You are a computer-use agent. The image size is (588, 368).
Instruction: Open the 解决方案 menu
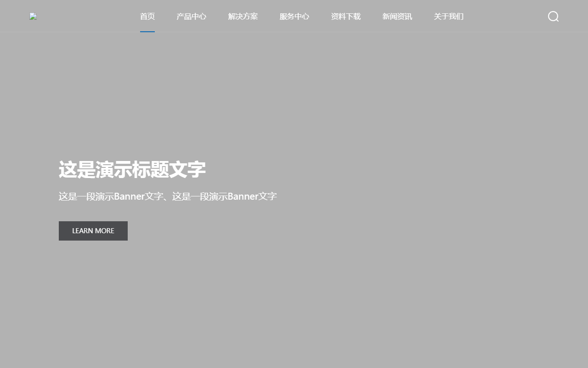pos(243,17)
